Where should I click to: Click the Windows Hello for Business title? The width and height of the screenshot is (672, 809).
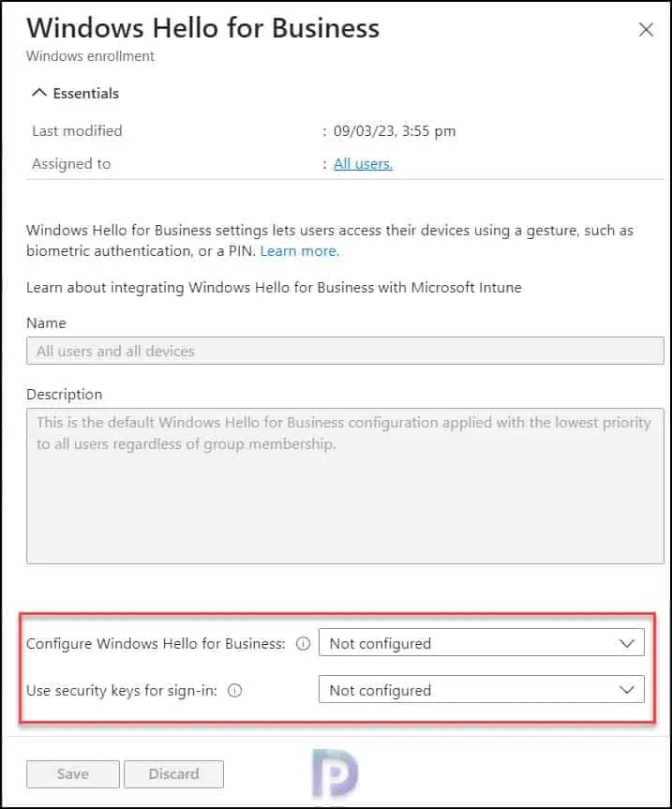tap(202, 28)
